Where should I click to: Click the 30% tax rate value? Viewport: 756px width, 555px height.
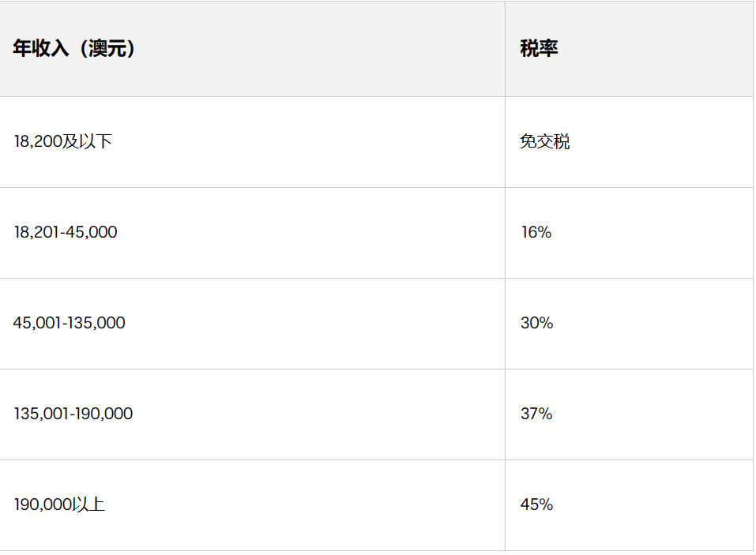point(536,323)
